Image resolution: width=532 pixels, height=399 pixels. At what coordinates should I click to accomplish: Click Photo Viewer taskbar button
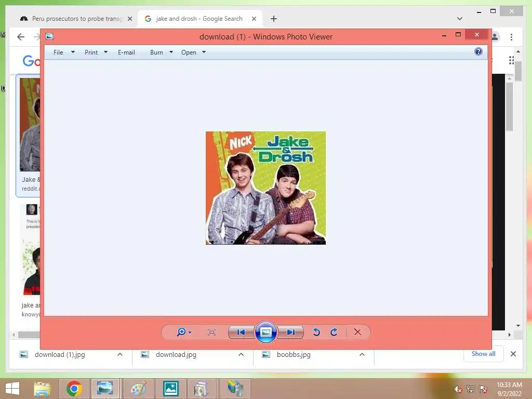tap(105, 389)
